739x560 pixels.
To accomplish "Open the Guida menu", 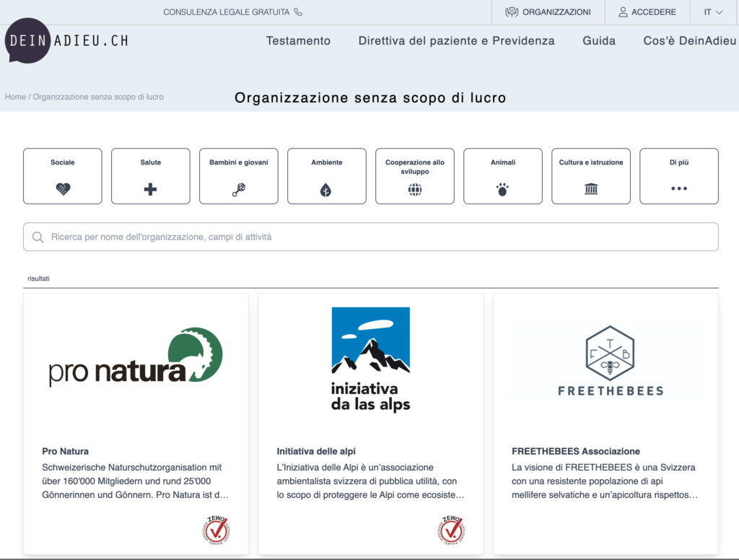I will pos(599,41).
